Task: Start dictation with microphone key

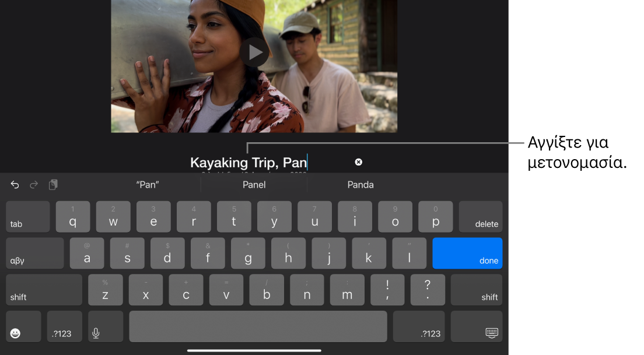Action: coord(106,326)
